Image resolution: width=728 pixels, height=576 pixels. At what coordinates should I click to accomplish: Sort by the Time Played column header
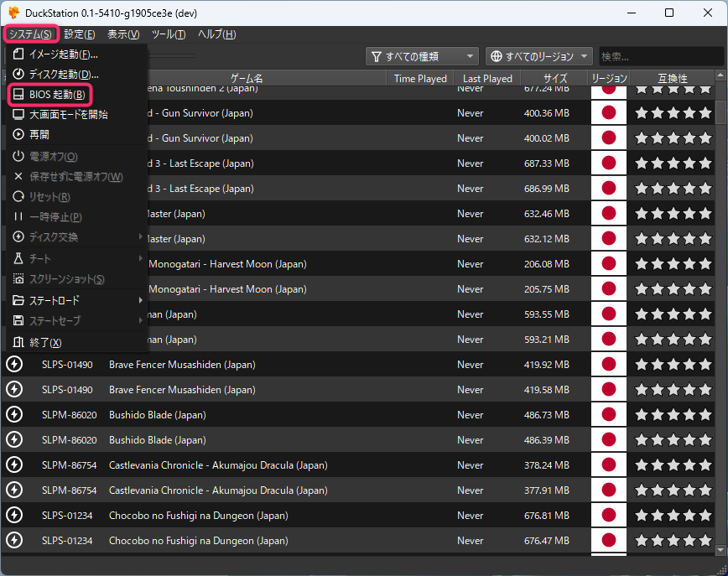420,79
